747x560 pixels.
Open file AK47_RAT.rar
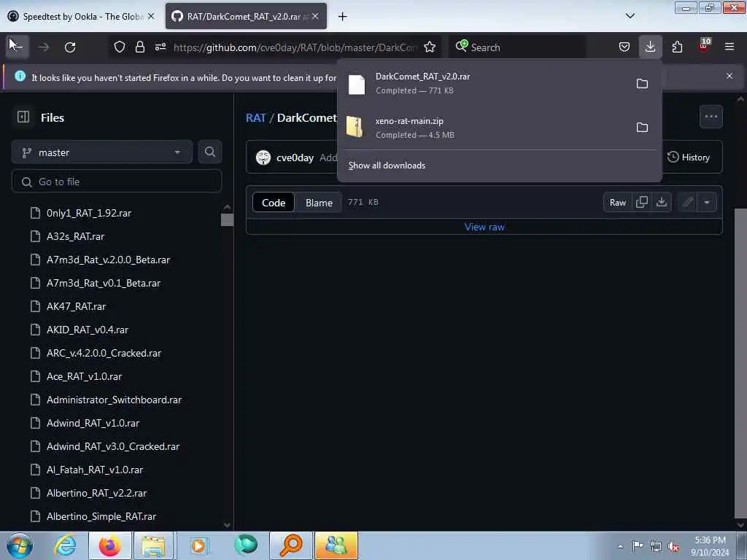[76, 307]
